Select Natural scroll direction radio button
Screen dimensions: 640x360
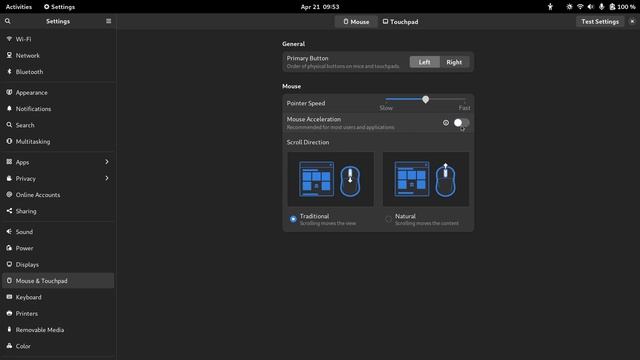(388, 219)
